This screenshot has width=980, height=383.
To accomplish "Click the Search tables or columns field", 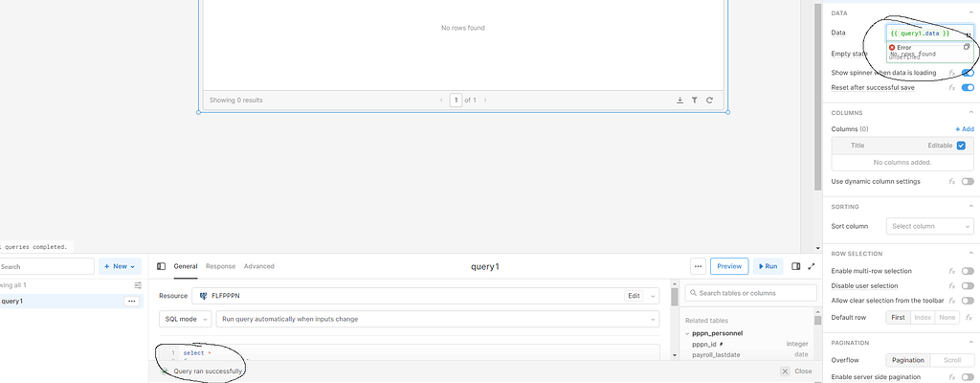I will [750, 293].
